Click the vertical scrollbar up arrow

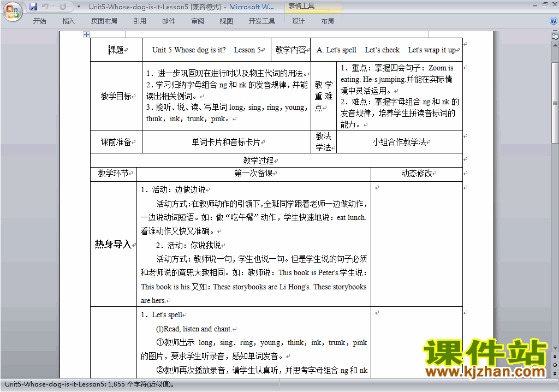click(x=555, y=45)
